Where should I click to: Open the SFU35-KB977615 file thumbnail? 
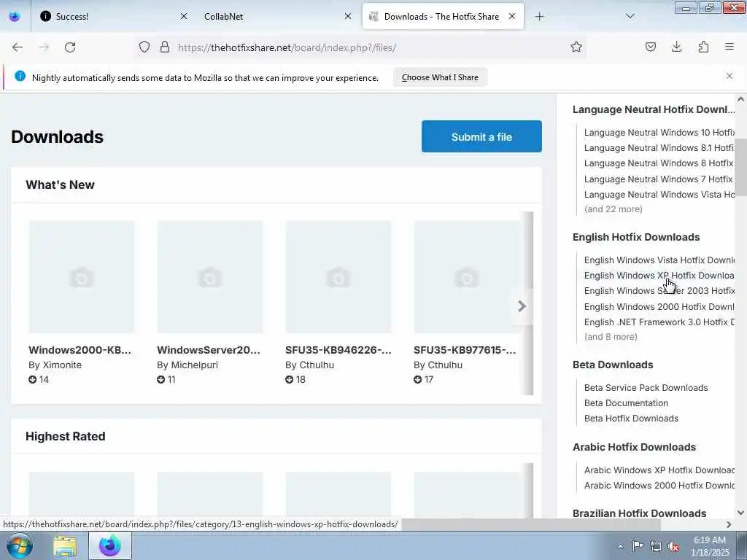pyautogui.click(x=466, y=276)
